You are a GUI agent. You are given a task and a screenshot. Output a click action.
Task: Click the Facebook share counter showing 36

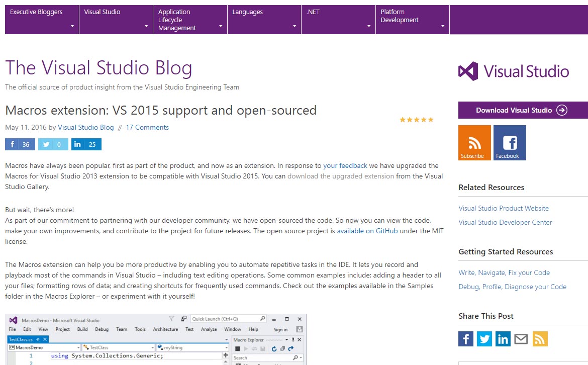point(20,144)
